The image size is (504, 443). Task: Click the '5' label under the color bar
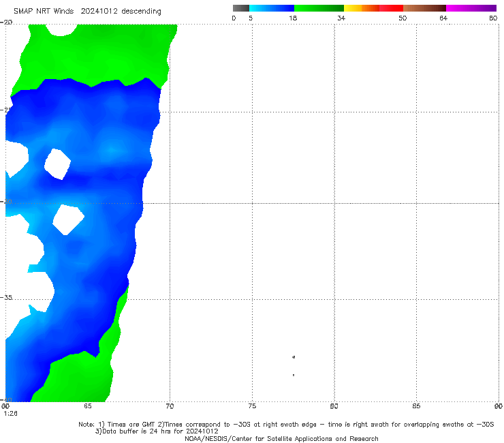tap(251, 18)
